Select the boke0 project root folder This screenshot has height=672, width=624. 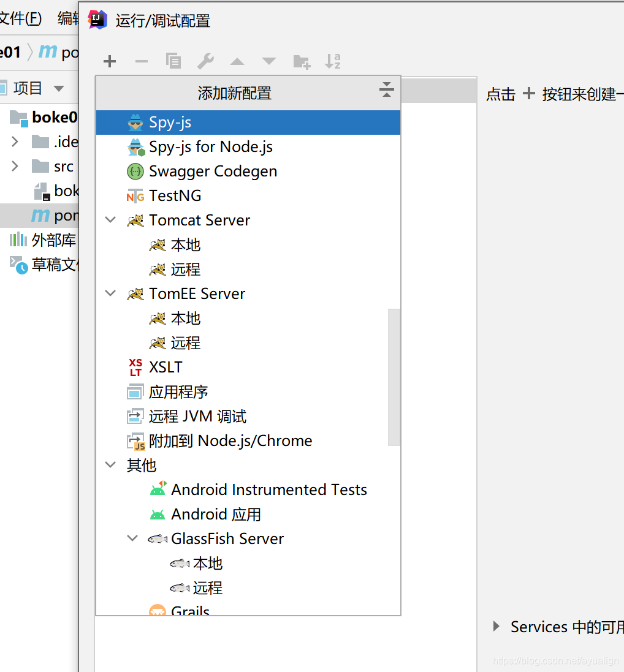(44, 118)
